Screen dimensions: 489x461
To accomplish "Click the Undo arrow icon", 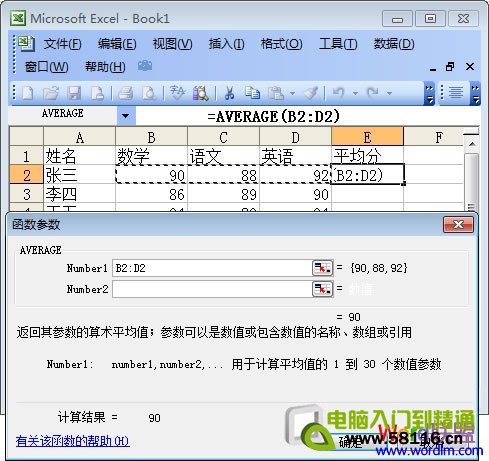I will click(339, 92).
